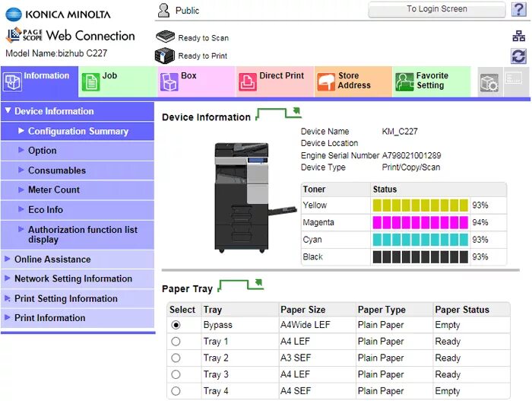Expand the Online Assistance section
The height and width of the screenshot is (401, 532).
tap(78, 259)
